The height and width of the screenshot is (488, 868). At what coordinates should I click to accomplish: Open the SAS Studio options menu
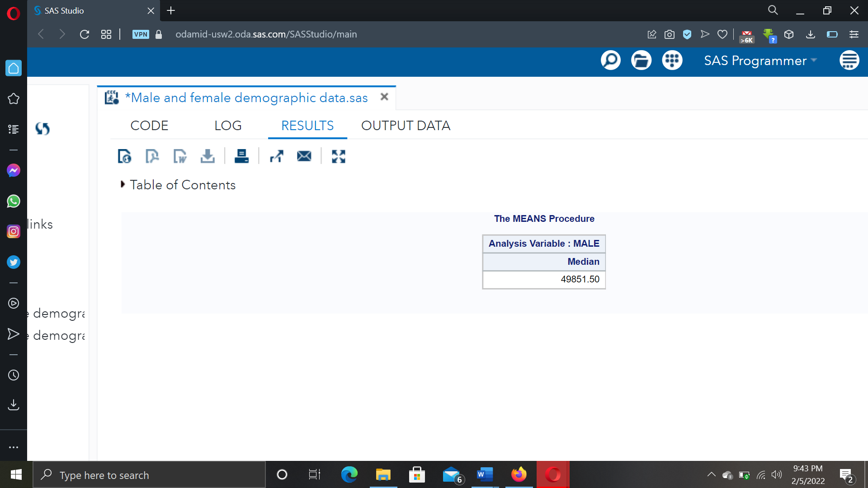[849, 60]
